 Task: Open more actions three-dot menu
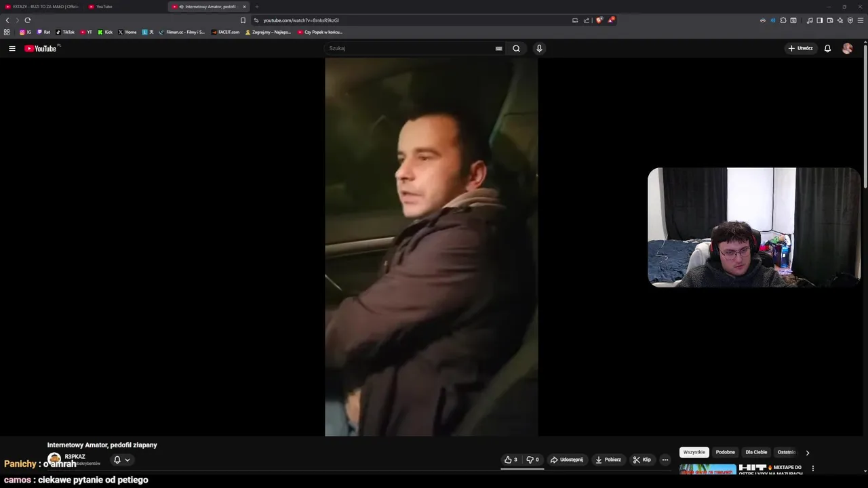pyautogui.click(x=665, y=460)
